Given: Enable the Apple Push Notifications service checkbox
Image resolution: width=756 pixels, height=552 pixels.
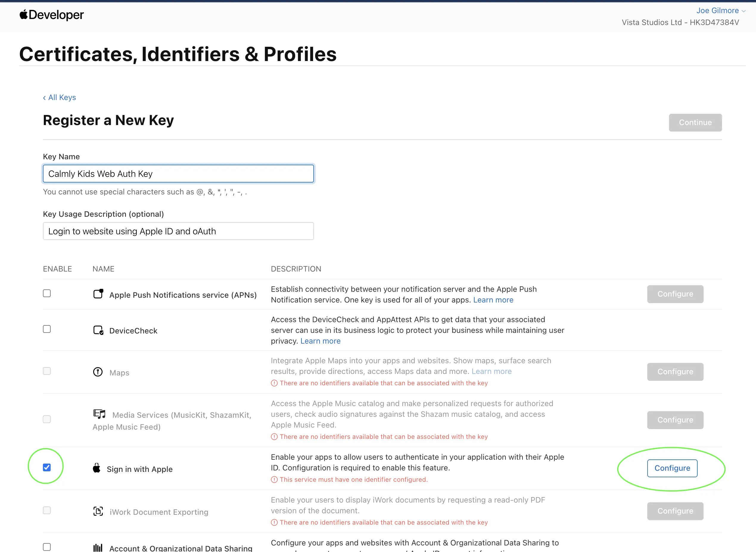Looking at the screenshot, I should point(47,293).
